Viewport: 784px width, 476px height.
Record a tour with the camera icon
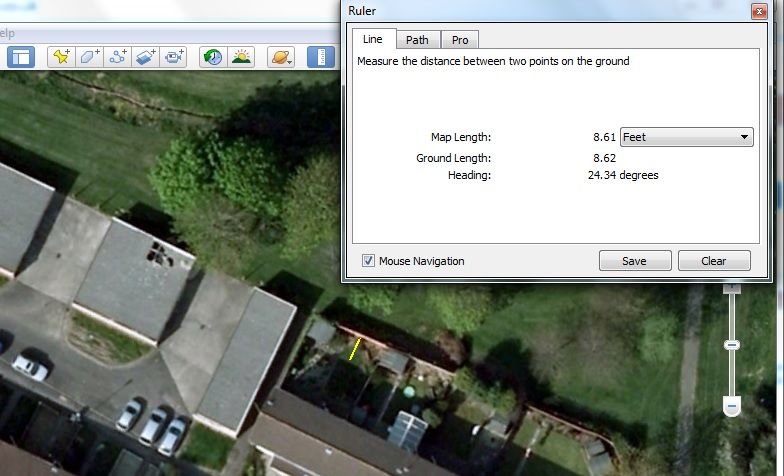click(174, 57)
